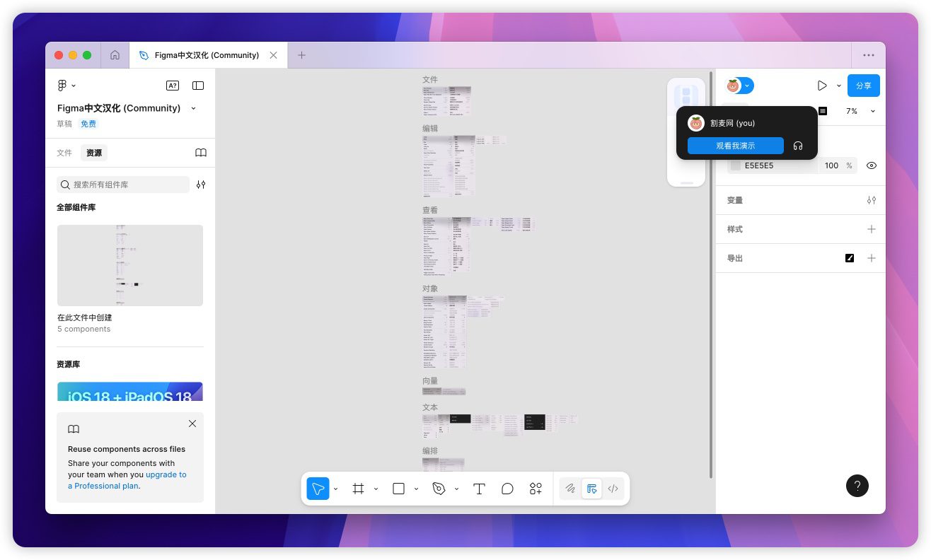
Task: Open the component library filter settings icon
Action: click(x=201, y=185)
